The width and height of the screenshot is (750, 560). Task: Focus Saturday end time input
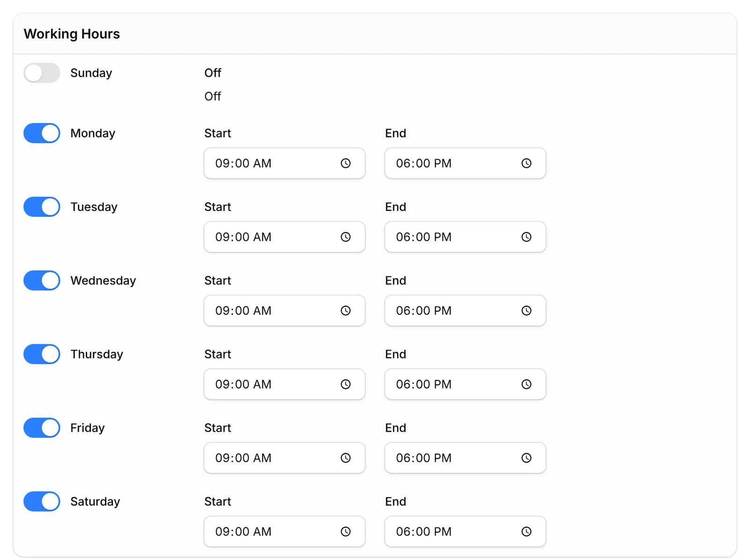[x=465, y=531]
